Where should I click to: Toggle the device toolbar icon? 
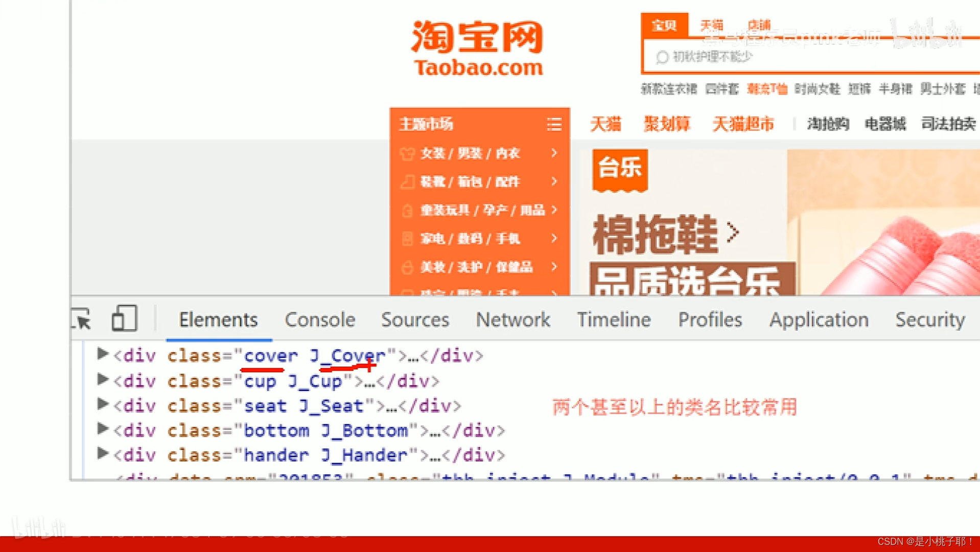click(x=124, y=318)
